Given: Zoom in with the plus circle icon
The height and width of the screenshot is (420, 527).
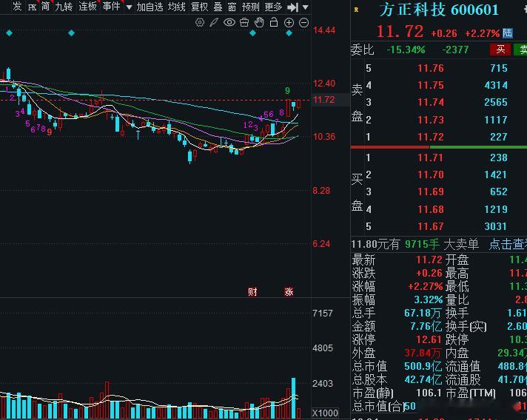Looking at the screenshot, I should click(x=289, y=22).
